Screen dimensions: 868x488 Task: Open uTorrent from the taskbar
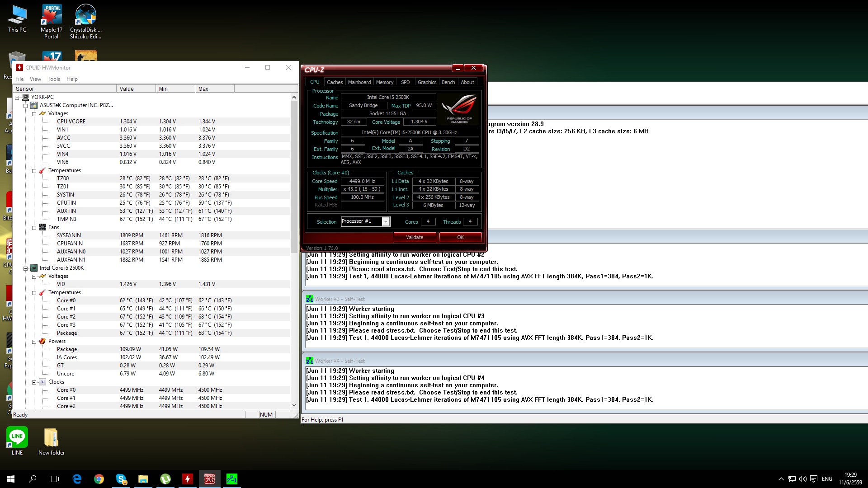tap(165, 479)
